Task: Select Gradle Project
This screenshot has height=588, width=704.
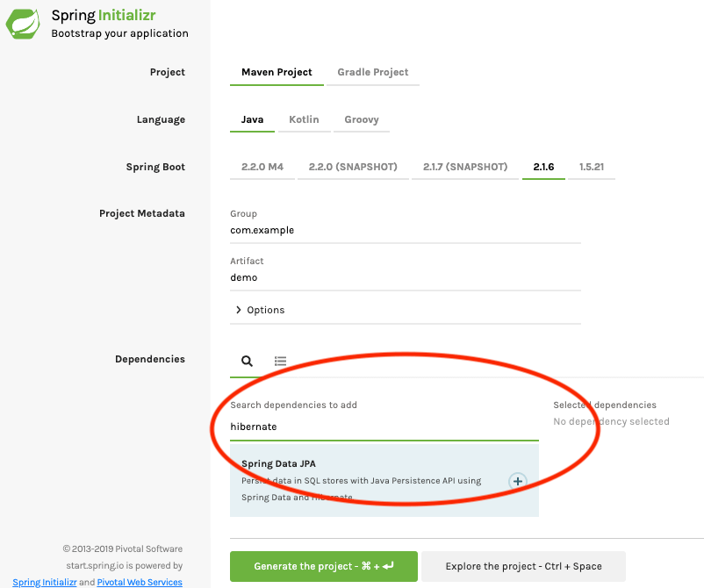Action: click(x=373, y=72)
